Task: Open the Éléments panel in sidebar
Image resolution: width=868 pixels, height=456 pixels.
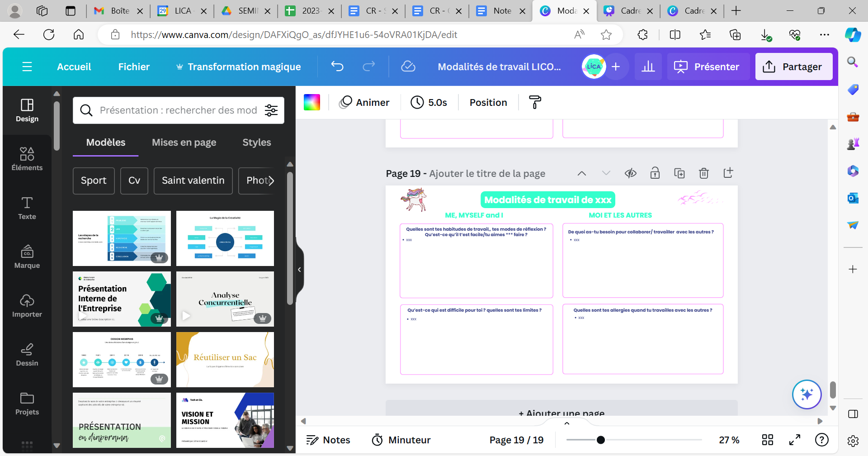Action: 27,159
